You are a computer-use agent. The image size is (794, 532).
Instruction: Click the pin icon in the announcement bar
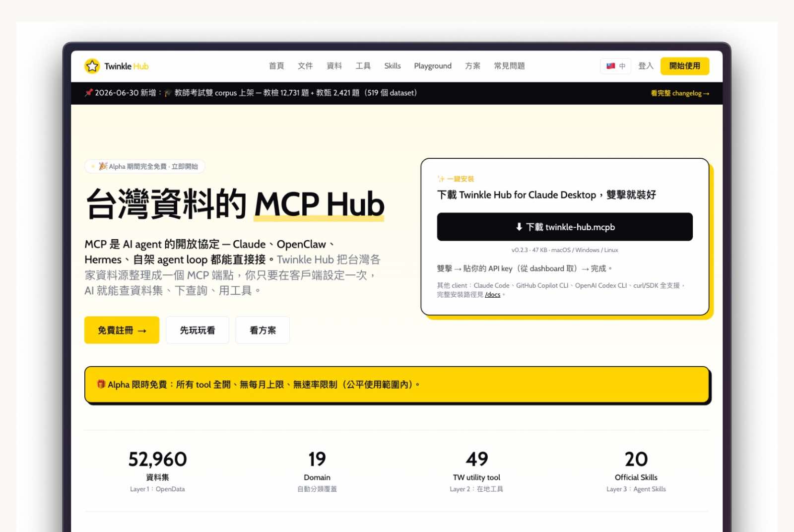89,93
